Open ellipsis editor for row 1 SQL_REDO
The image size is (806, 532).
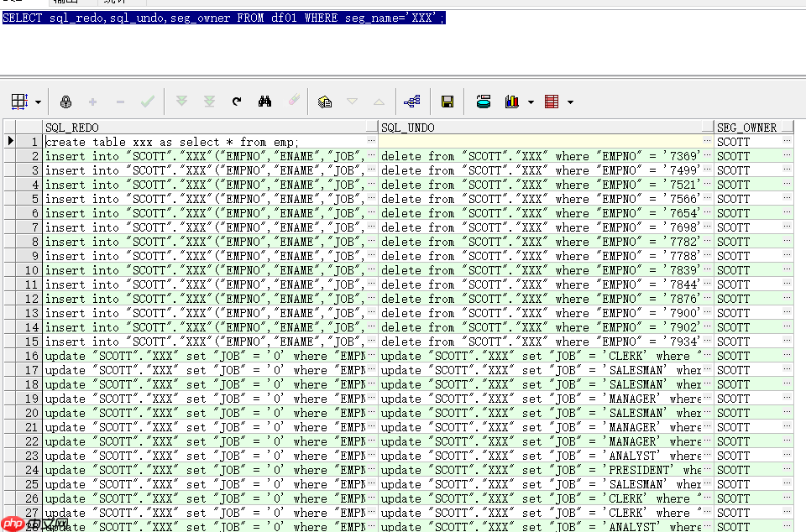pyautogui.click(x=371, y=141)
